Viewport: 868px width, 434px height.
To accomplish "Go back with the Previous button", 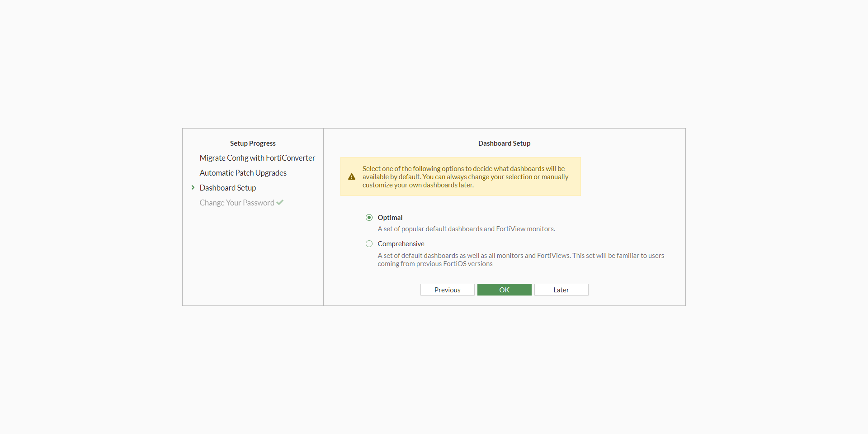I will point(448,290).
